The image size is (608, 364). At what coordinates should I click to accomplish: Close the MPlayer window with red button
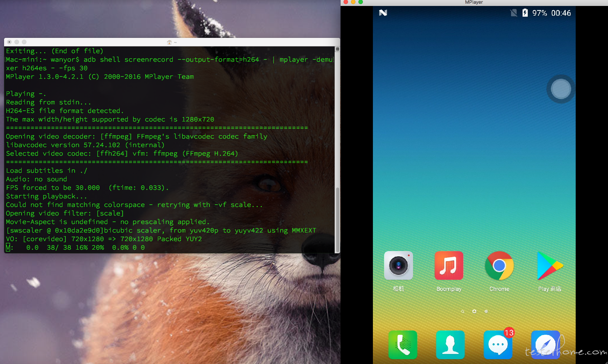click(346, 2)
